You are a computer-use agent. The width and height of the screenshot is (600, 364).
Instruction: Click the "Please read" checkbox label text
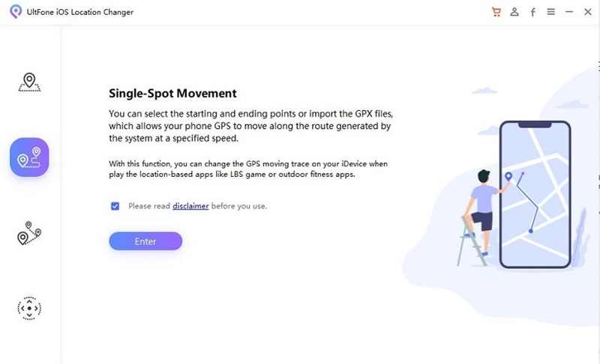tap(149, 206)
